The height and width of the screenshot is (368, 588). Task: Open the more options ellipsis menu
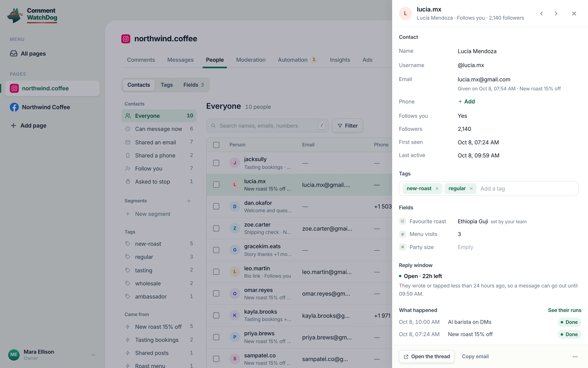[x=575, y=357]
